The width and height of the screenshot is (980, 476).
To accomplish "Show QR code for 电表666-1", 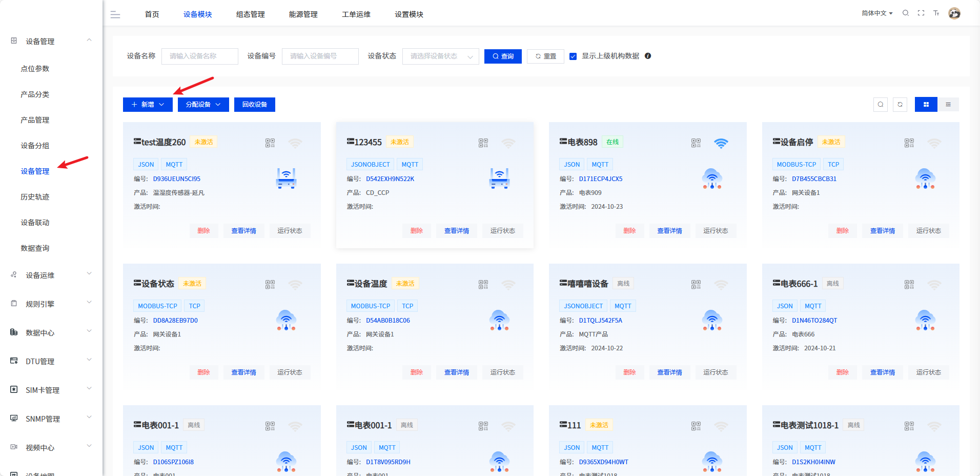I will coord(909,284).
